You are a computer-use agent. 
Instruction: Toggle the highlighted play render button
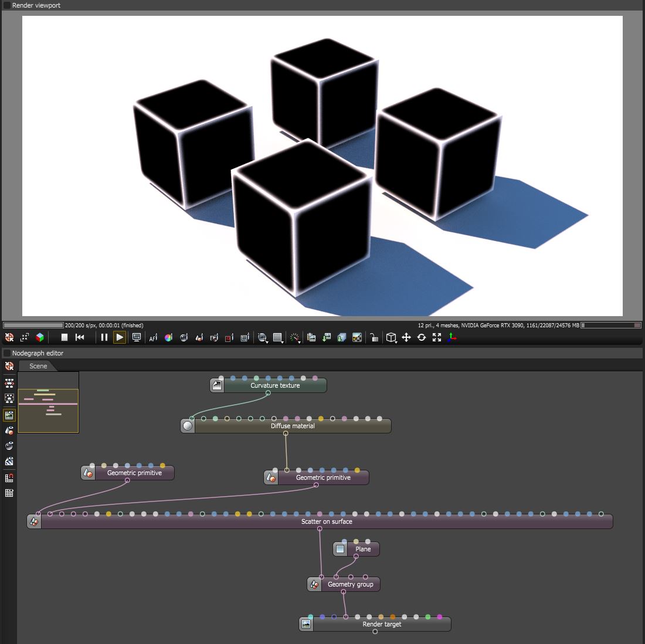click(120, 337)
